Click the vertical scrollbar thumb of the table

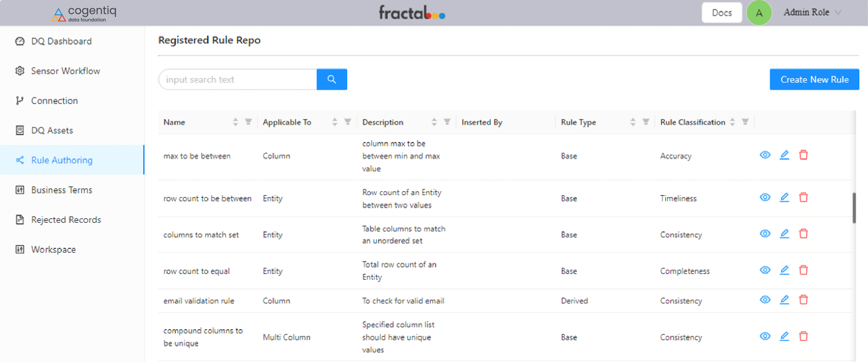click(x=854, y=208)
